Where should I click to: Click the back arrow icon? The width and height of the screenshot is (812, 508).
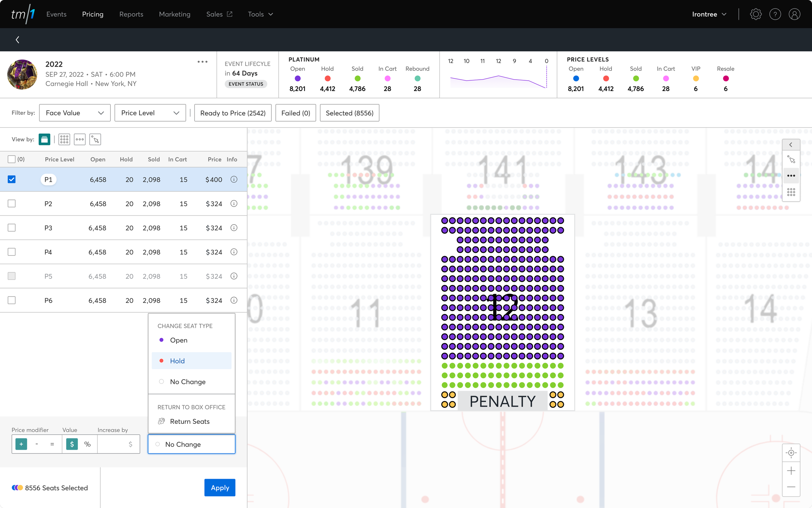click(18, 40)
